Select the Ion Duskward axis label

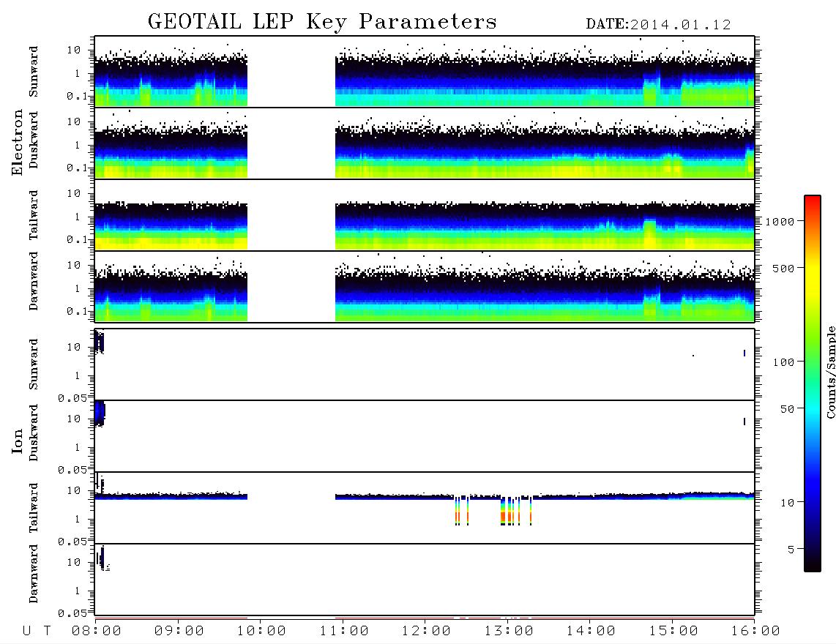(x=34, y=433)
